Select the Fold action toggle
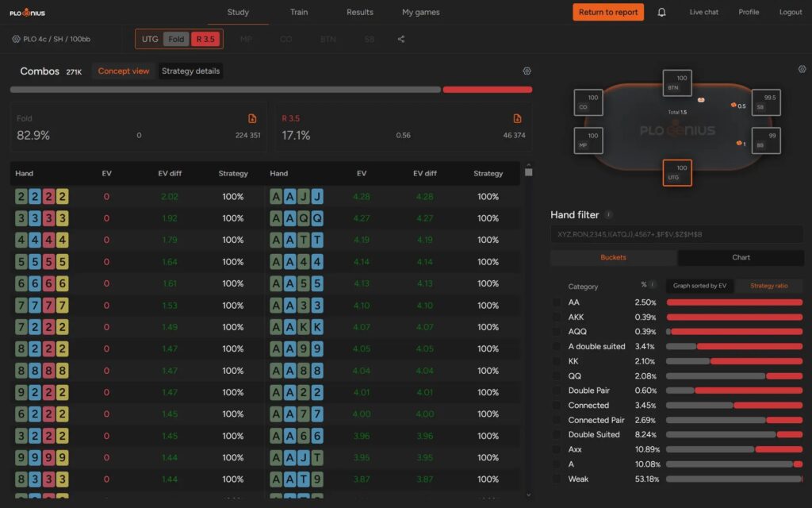 (176, 38)
